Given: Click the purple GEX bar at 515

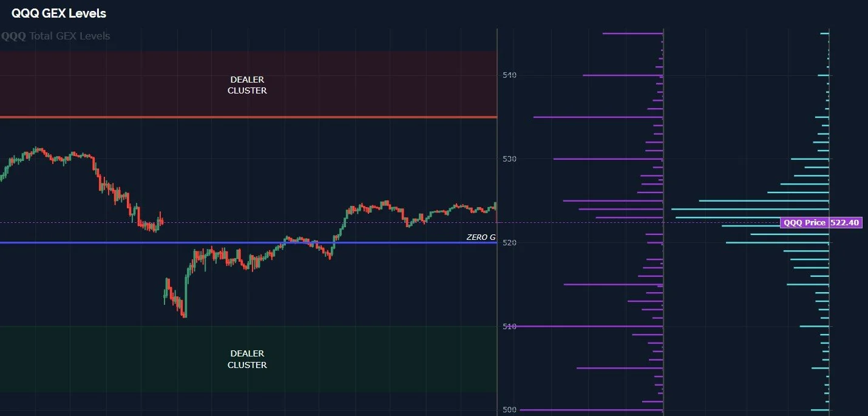Looking at the screenshot, I should click(x=613, y=285).
